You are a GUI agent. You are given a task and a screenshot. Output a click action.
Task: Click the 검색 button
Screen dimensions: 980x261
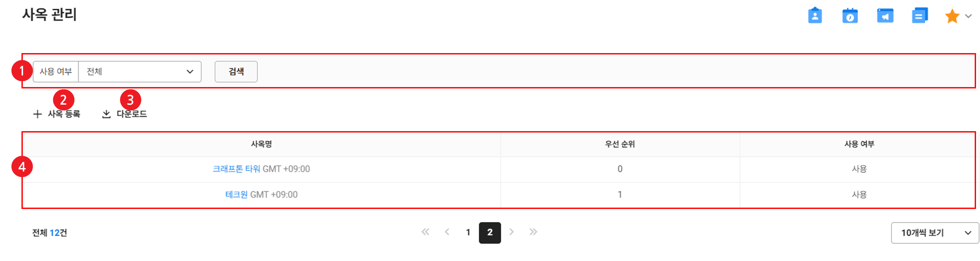click(x=236, y=72)
